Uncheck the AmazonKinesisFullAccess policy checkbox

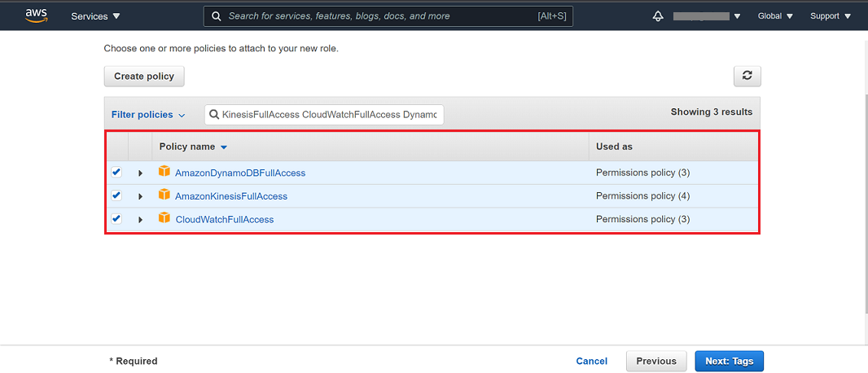coord(116,195)
